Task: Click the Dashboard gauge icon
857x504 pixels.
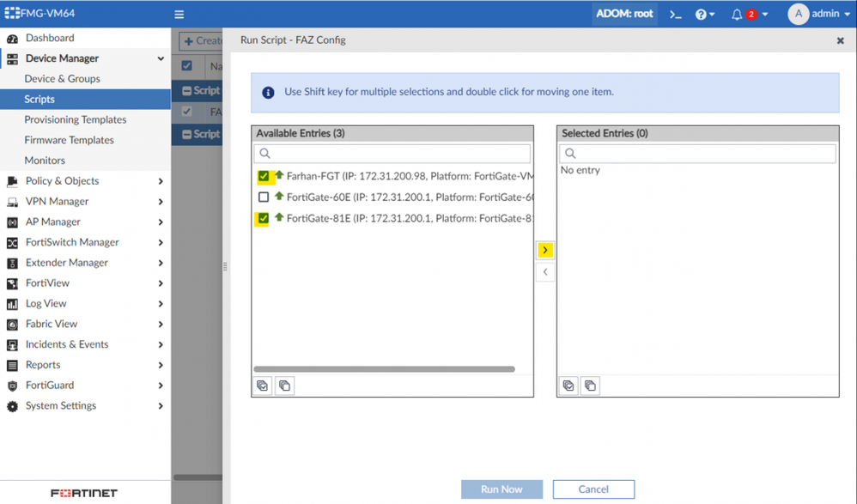Action: pyautogui.click(x=12, y=39)
